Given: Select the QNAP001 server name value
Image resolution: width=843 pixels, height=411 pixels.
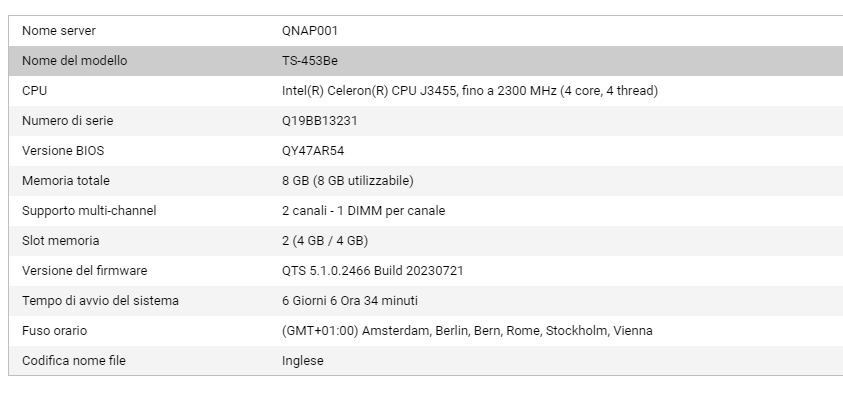Looking at the screenshot, I should tap(310, 31).
